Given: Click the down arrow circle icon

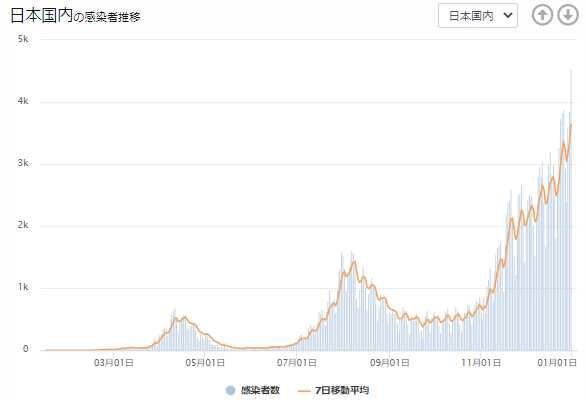Looking at the screenshot, I should (x=568, y=15).
